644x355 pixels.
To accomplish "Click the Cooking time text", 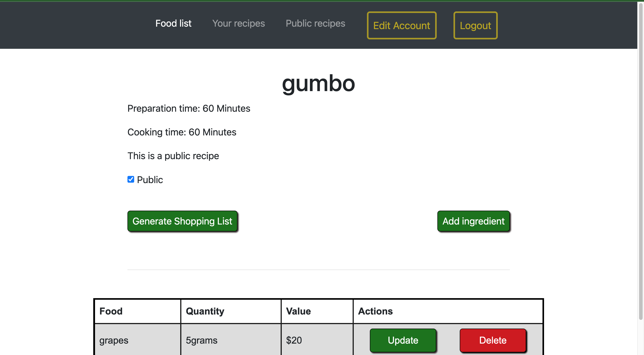I will pos(182,132).
